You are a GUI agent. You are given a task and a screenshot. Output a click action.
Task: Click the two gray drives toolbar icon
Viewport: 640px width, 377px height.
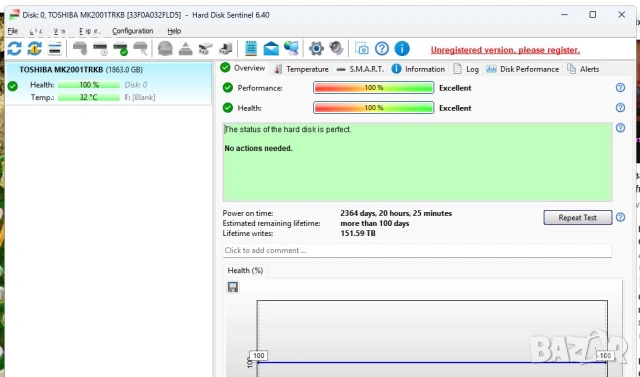(205, 49)
